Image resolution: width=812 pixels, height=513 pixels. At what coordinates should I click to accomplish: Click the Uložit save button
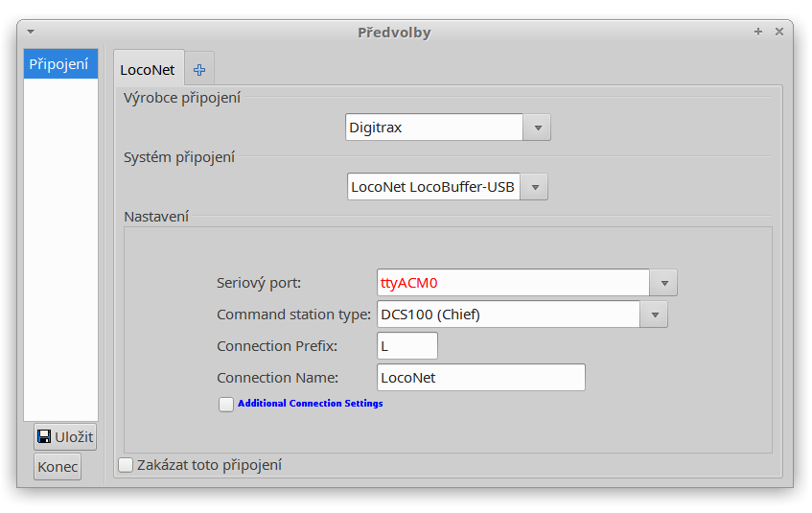65,437
